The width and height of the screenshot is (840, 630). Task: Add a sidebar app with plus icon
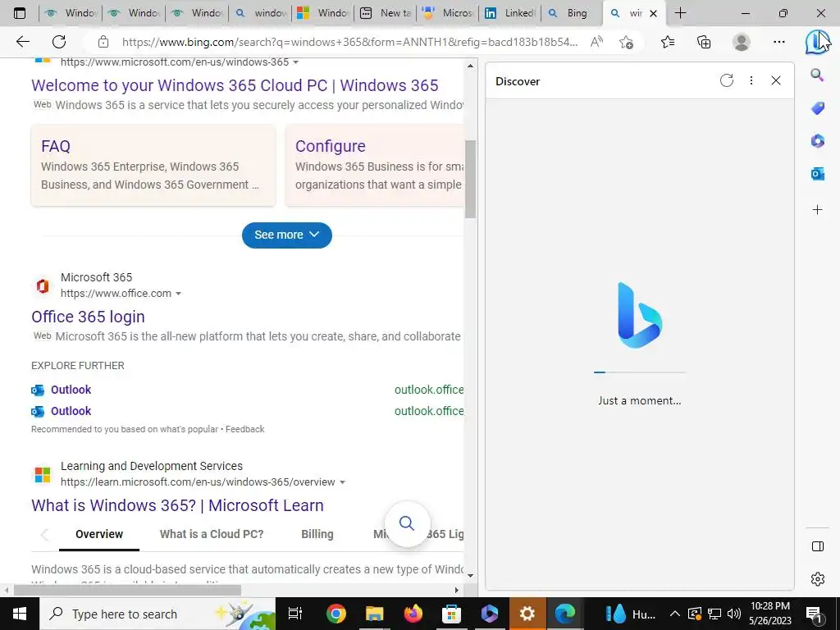tap(818, 209)
